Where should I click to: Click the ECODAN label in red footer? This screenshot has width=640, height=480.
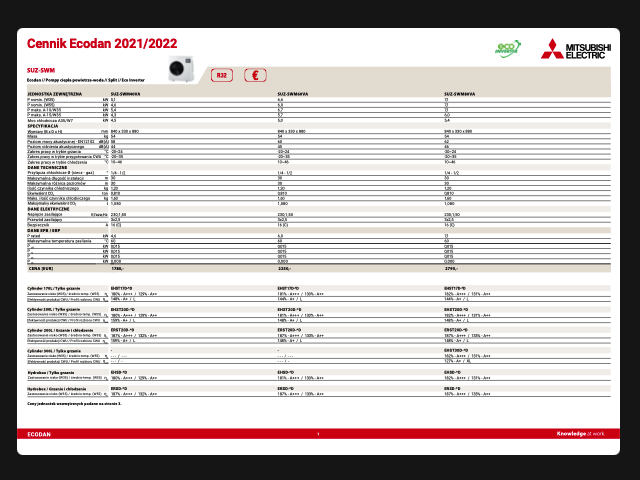pos(39,434)
